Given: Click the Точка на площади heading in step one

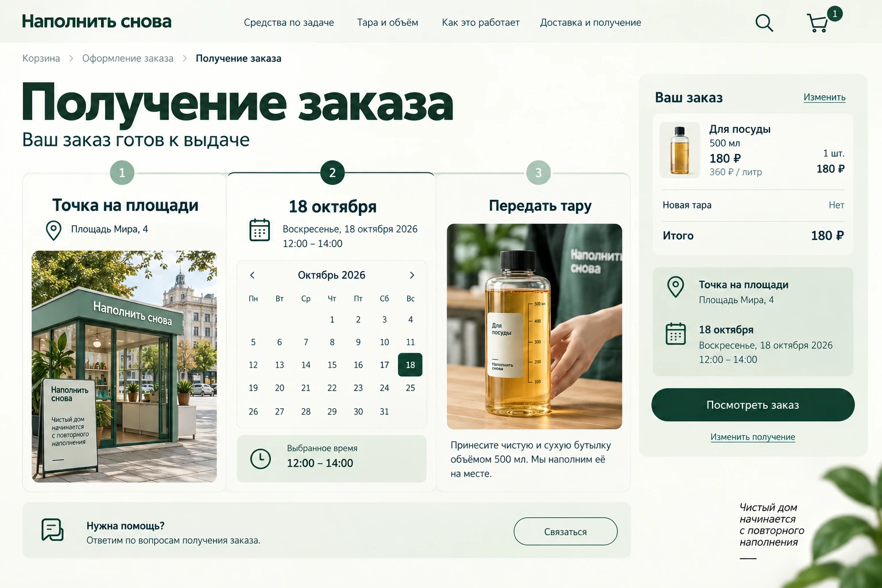Looking at the screenshot, I should tap(125, 205).
